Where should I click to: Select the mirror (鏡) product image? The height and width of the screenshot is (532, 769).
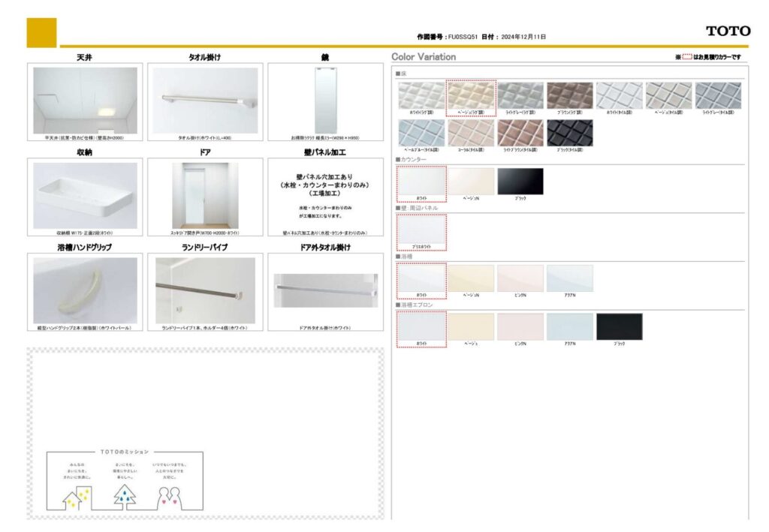click(325, 101)
